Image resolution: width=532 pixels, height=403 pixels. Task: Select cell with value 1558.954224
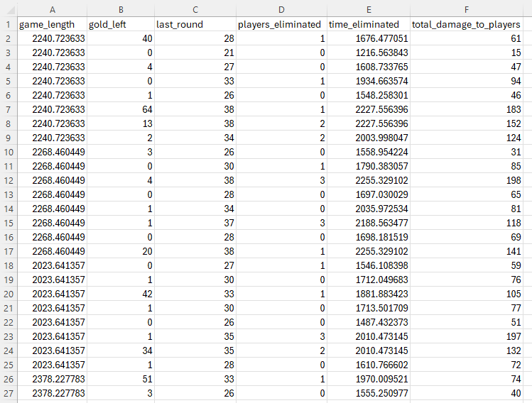coord(369,152)
